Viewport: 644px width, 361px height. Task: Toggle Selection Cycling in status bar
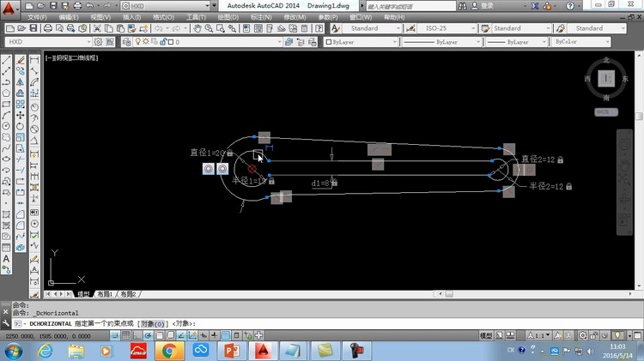(247, 335)
